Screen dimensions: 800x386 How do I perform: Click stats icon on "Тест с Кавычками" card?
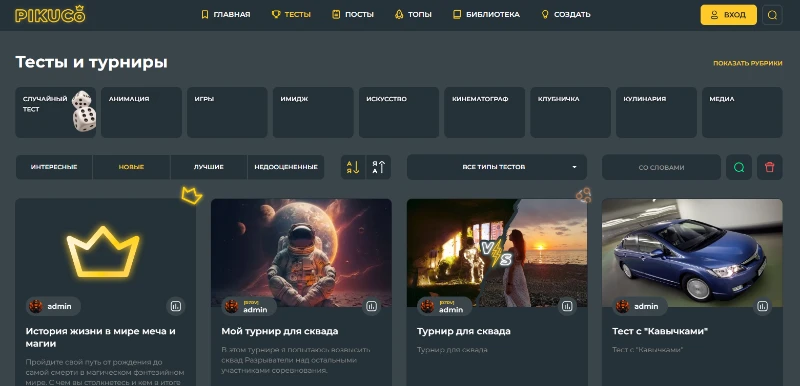click(x=762, y=306)
